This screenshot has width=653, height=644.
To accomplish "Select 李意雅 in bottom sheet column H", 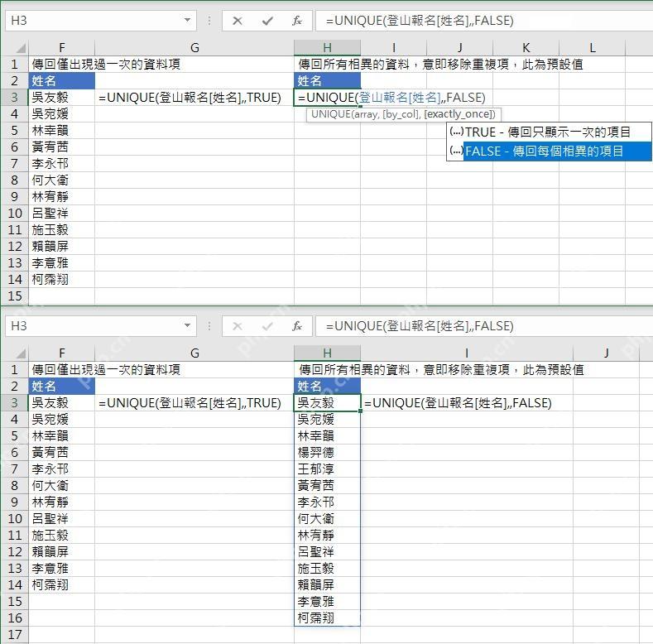I will point(328,602).
